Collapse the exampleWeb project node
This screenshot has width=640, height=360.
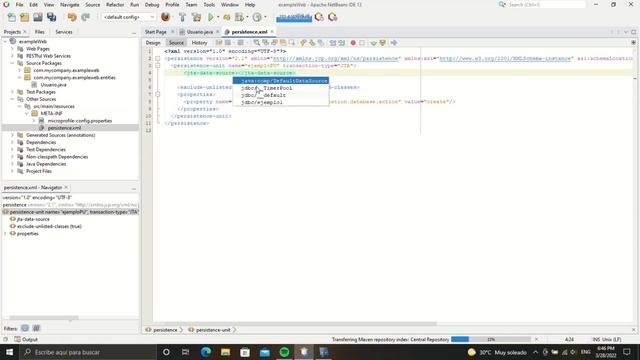coord(5,41)
